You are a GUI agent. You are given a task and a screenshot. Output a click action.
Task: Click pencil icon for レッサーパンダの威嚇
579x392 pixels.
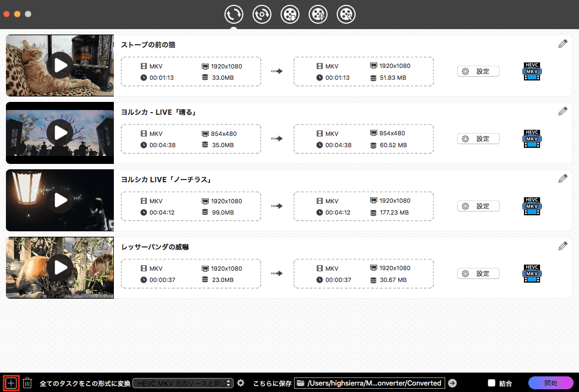(563, 246)
